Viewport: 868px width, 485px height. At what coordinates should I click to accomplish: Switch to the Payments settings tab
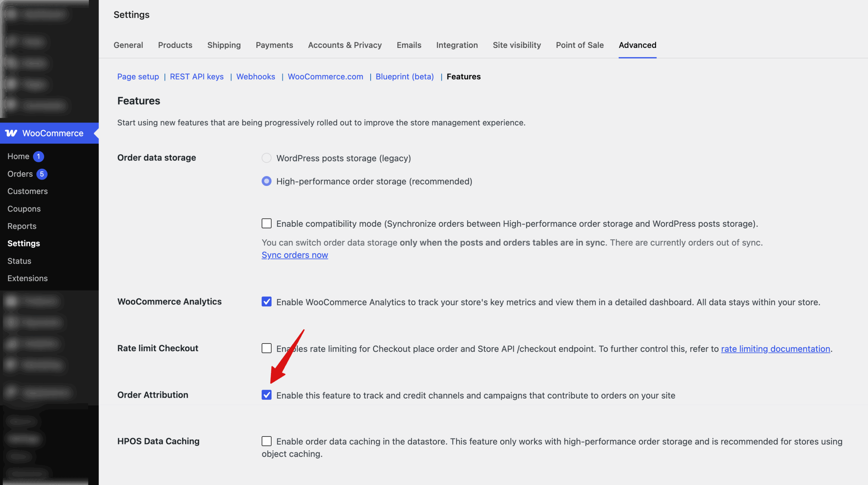point(274,45)
